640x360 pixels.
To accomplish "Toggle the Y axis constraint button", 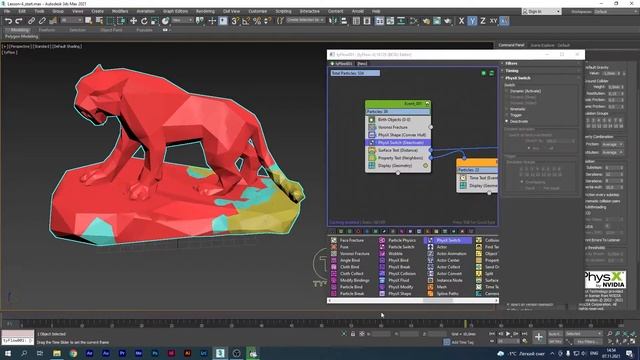I will click(x=472, y=20).
